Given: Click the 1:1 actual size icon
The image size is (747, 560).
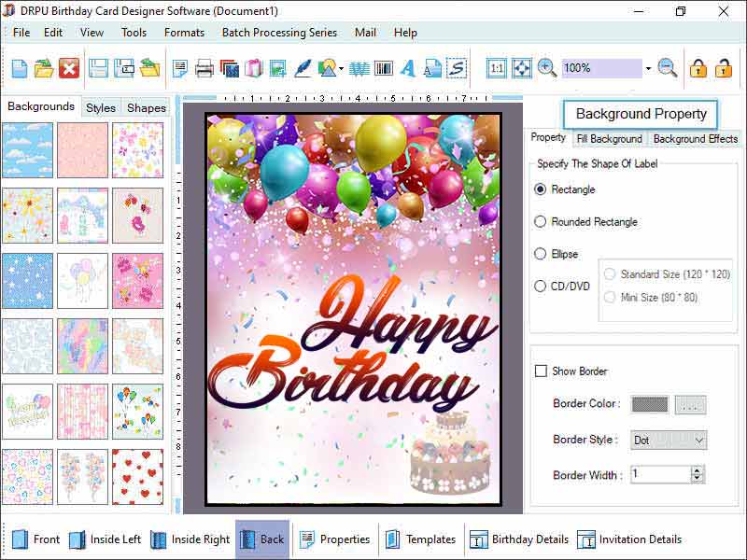Looking at the screenshot, I should (498, 67).
